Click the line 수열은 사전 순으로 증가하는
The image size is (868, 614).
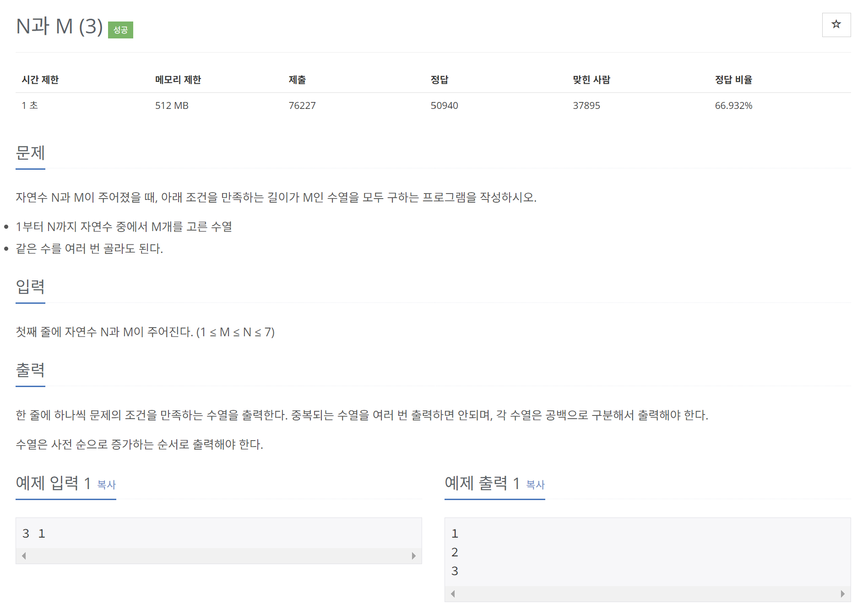click(140, 444)
